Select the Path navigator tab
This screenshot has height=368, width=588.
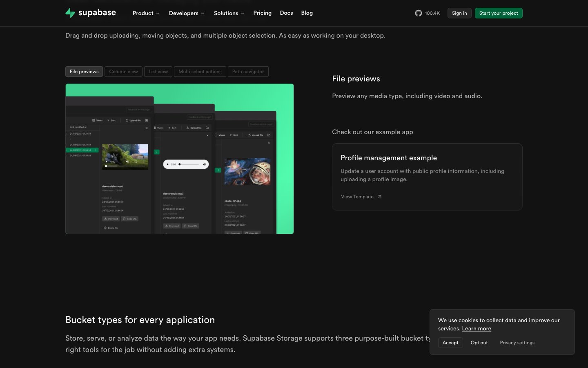click(248, 72)
